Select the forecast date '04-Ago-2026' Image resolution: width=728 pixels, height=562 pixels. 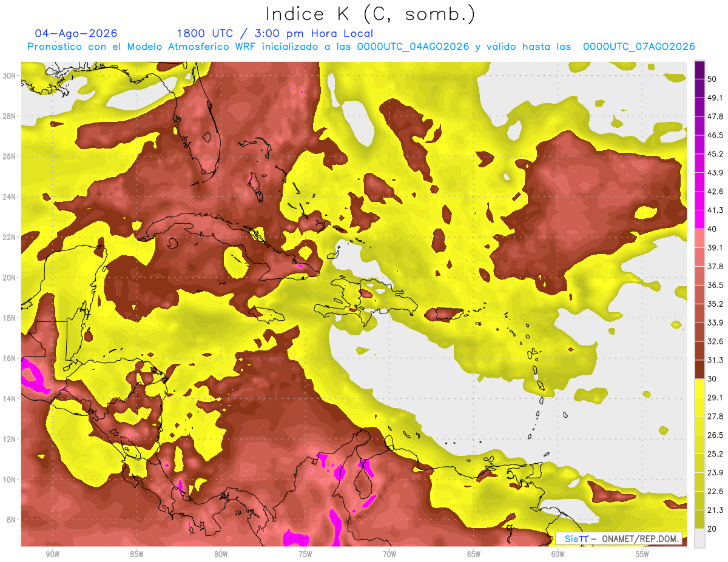pos(76,33)
